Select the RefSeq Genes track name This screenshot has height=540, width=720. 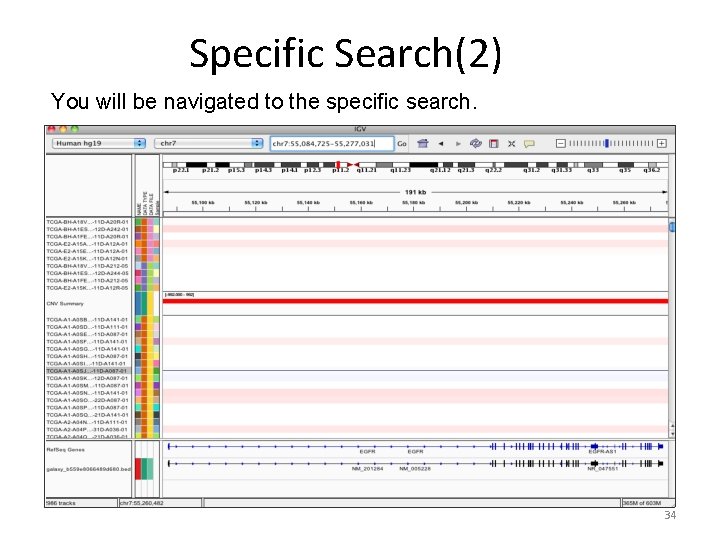65,450
